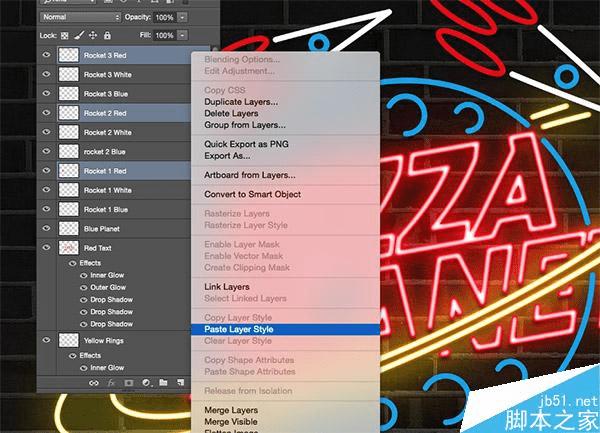Hide the Red Text layer
This screenshot has width=600, height=433.
46,247
